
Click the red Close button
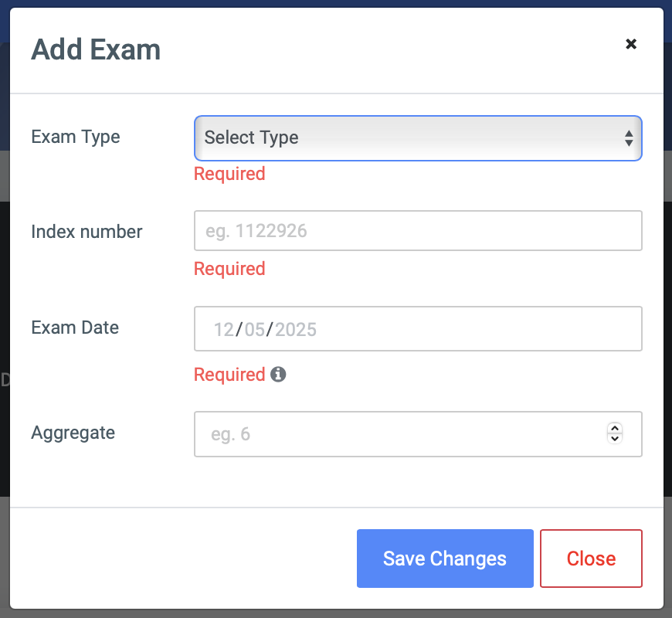point(591,559)
